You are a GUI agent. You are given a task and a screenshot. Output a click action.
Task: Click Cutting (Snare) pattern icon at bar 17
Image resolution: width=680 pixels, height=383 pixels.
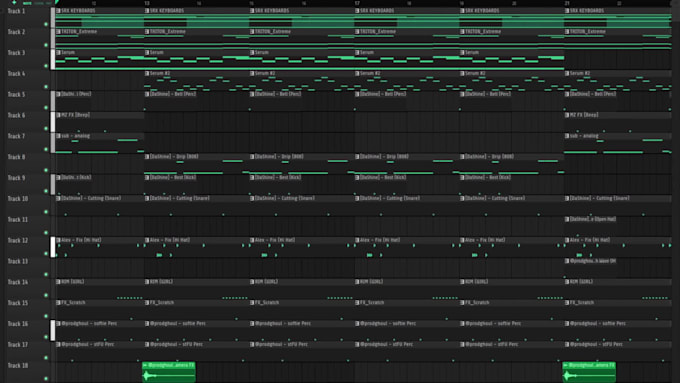pos(357,198)
